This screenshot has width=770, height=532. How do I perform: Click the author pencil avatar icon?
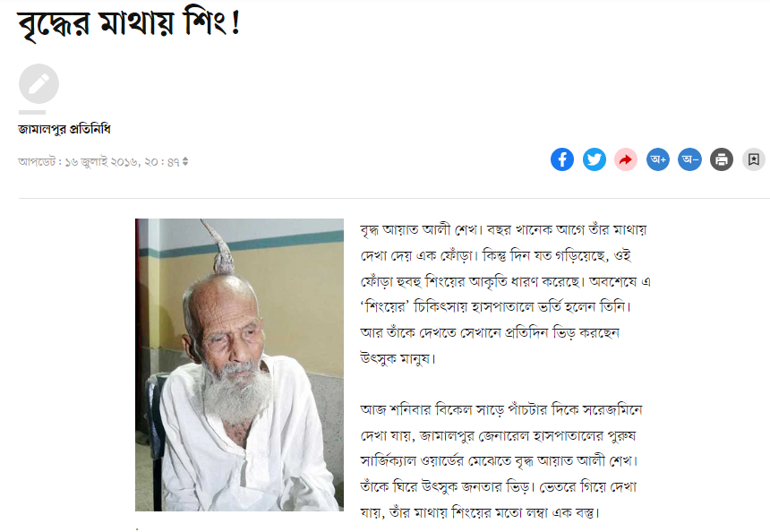pyautogui.click(x=38, y=83)
